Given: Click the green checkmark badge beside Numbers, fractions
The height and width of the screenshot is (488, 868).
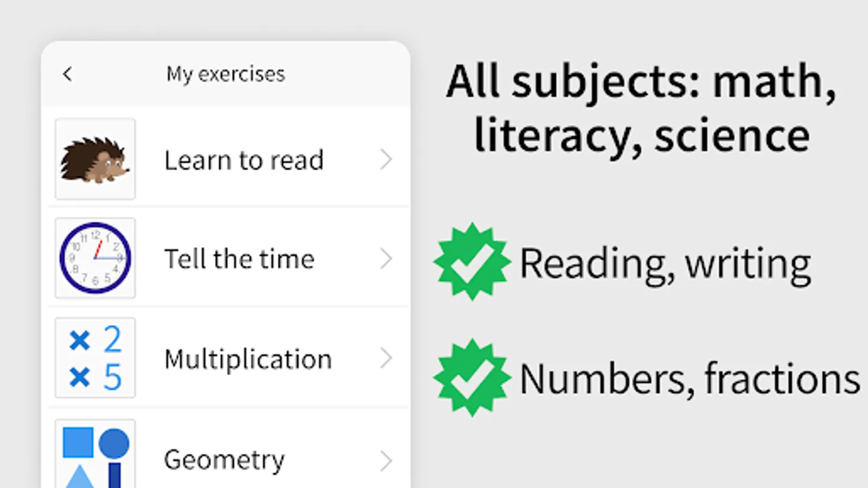Looking at the screenshot, I should [472, 377].
